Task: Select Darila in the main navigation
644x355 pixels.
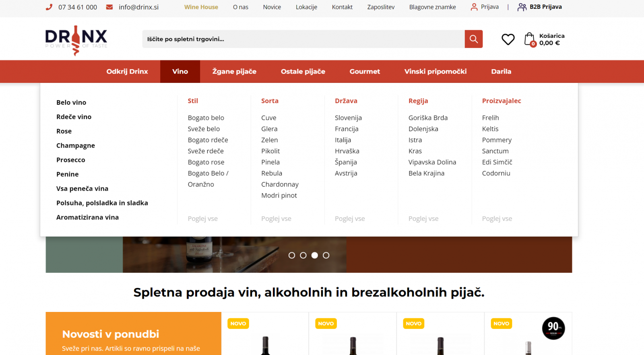Action: (x=501, y=71)
